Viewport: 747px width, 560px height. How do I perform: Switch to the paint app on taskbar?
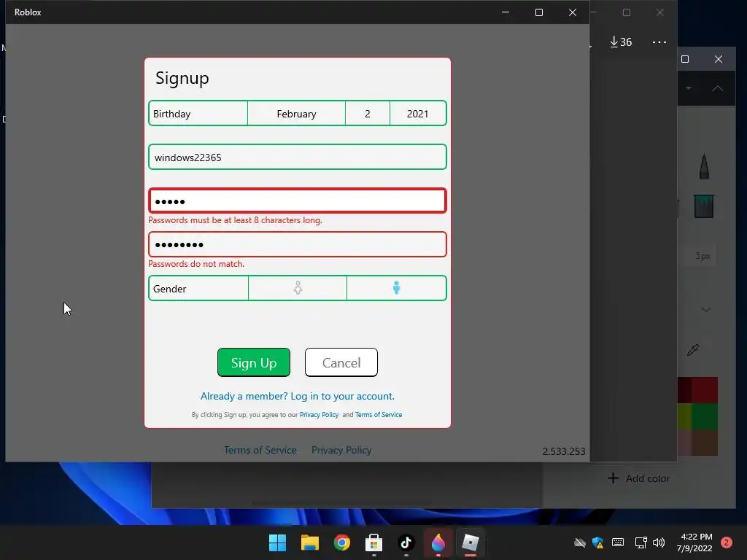pyautogui.click(x=438, y=542)
